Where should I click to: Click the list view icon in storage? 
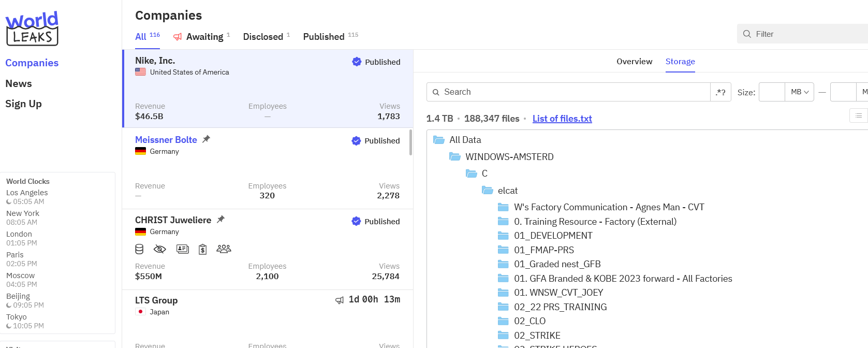[x=858, y=115]
